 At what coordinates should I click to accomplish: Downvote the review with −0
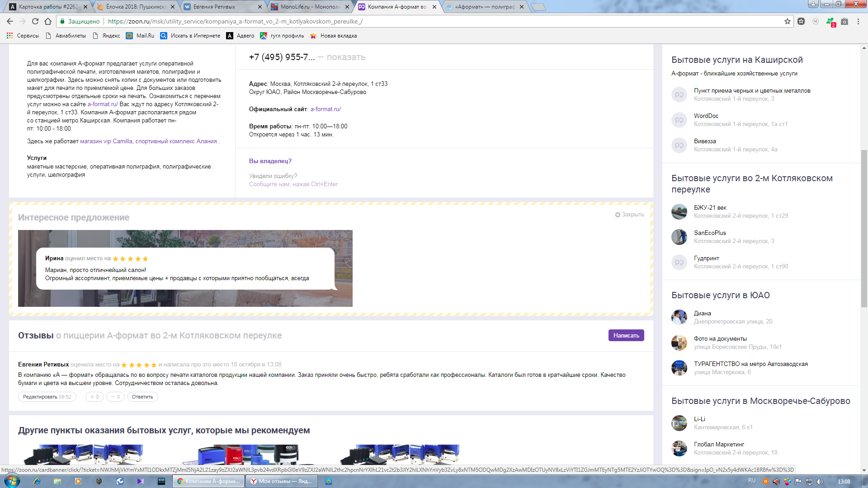click(x=115, y=397)
